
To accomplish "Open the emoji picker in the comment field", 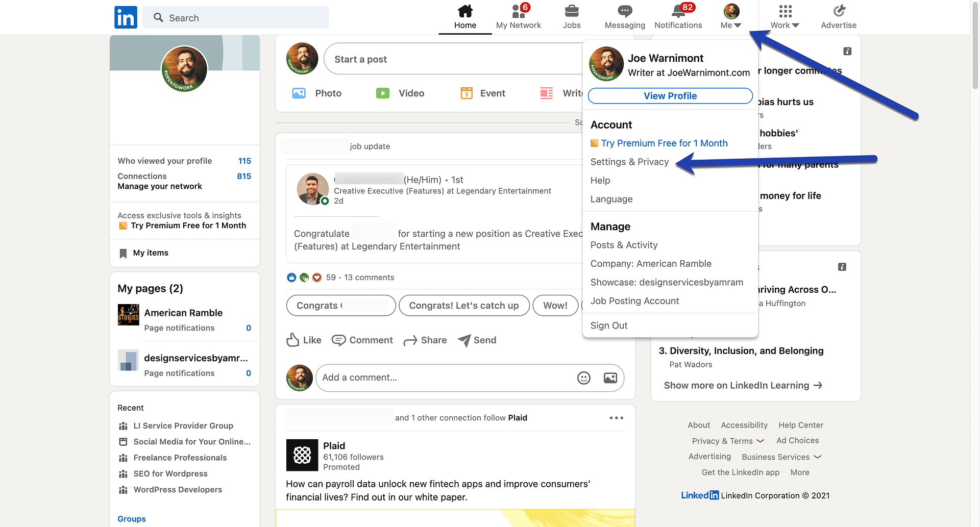I will pos(583,378).
